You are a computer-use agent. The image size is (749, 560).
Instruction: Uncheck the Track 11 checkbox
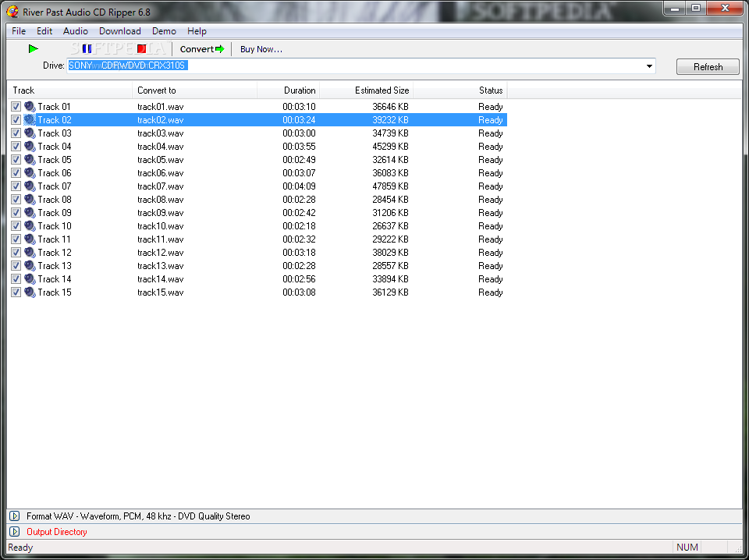click(16, 239)
